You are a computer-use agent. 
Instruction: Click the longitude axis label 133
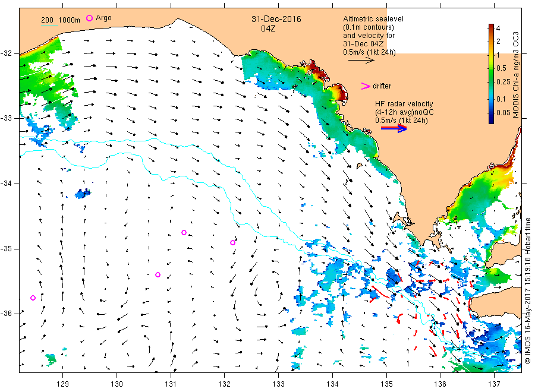pyautogui.click(x=278, y=384)
